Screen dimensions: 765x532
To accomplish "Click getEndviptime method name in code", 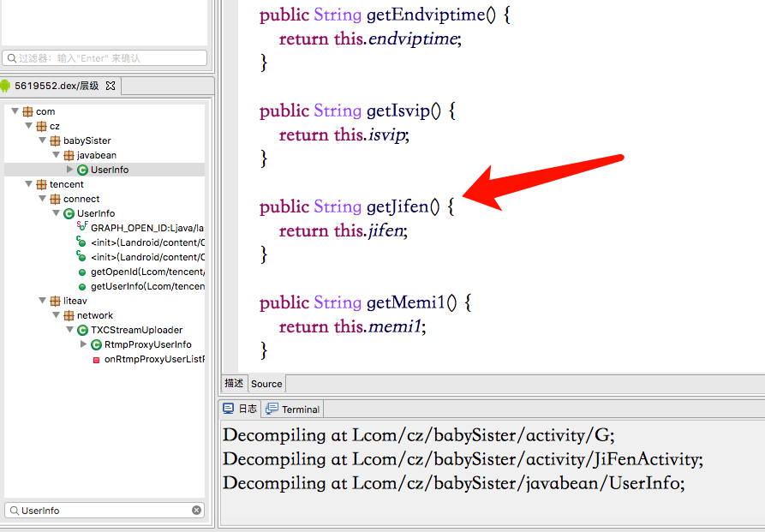I will coord(426,15).
